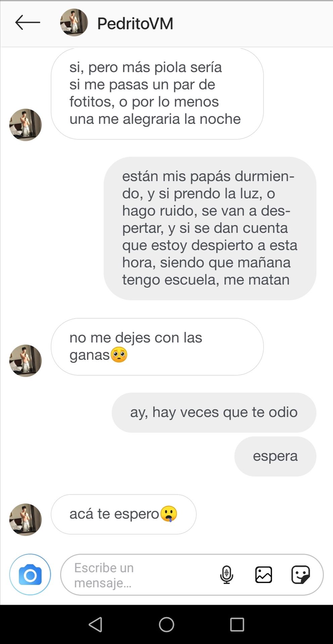333x644 pixels.
Task: Open the image gallery picker icon
Action: coord(264,575)
